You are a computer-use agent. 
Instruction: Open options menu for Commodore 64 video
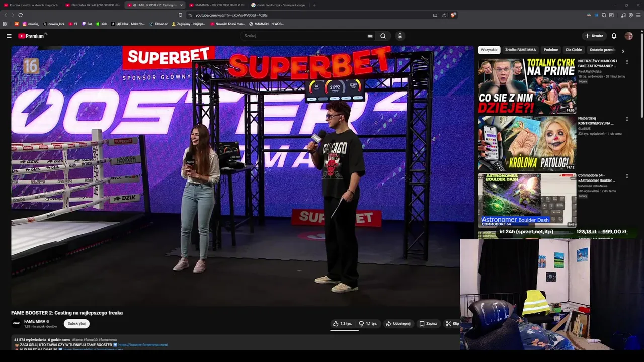(627, 176)
